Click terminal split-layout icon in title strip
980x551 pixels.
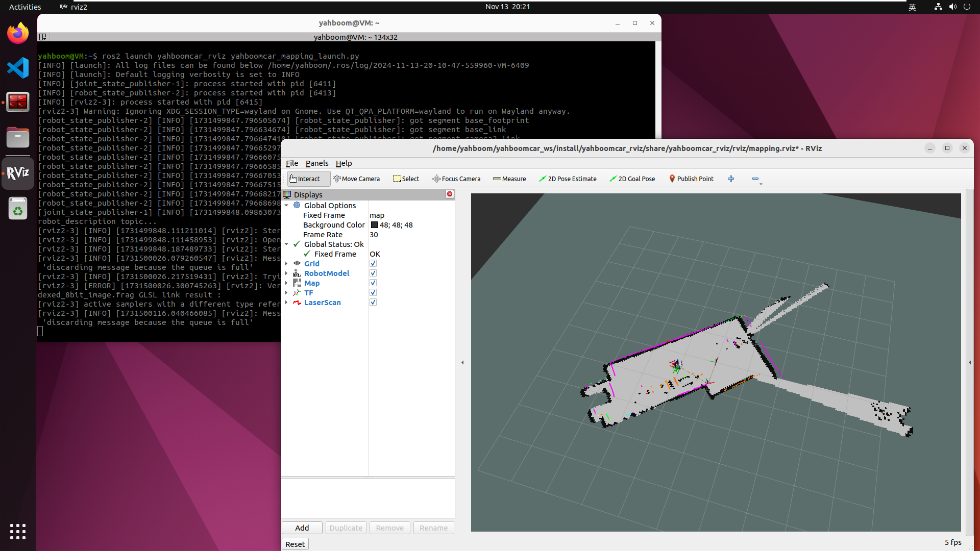click(43, 37)
